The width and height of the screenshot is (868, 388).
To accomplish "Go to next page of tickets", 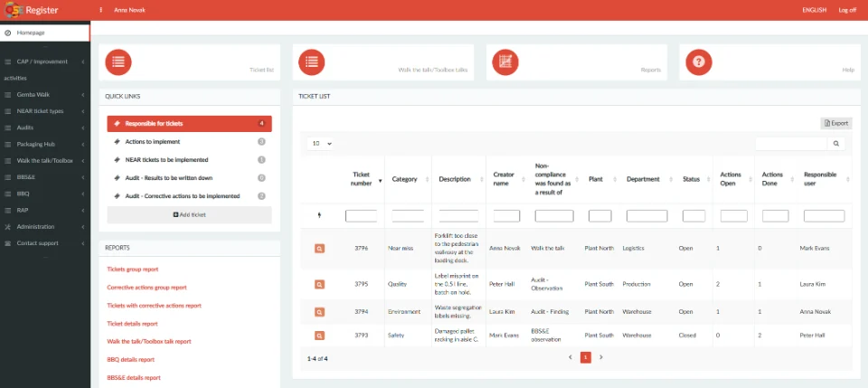I will [x=601, y=357].
